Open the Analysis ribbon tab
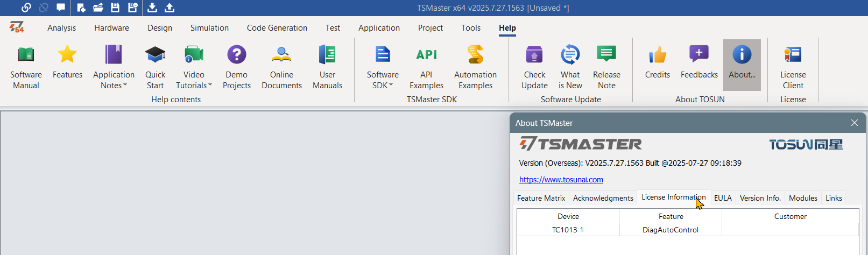Screen dimensions: 868x255 tap(61, 28)
